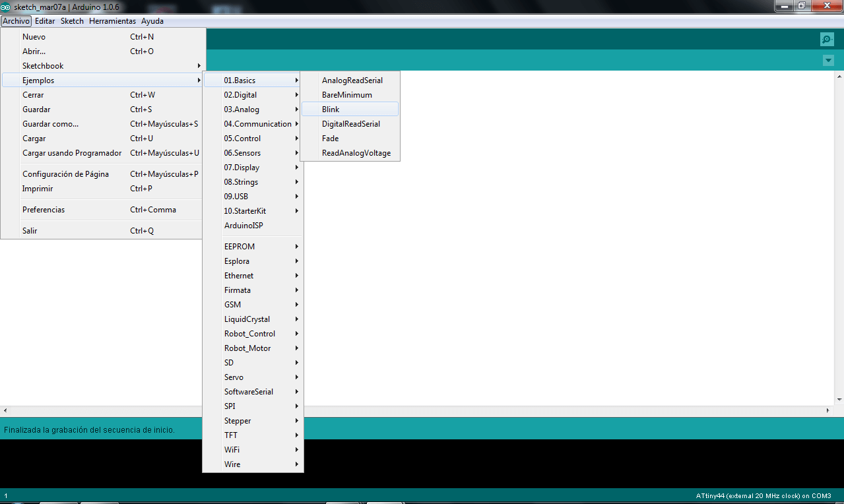
Task: Click the ATtiny44 board status text
Action: click(x=763, y=495)
